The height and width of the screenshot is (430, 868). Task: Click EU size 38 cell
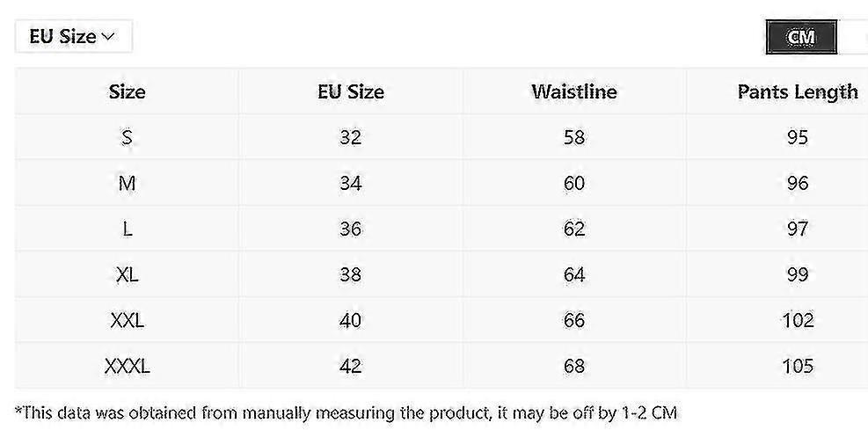coord(351,275)
